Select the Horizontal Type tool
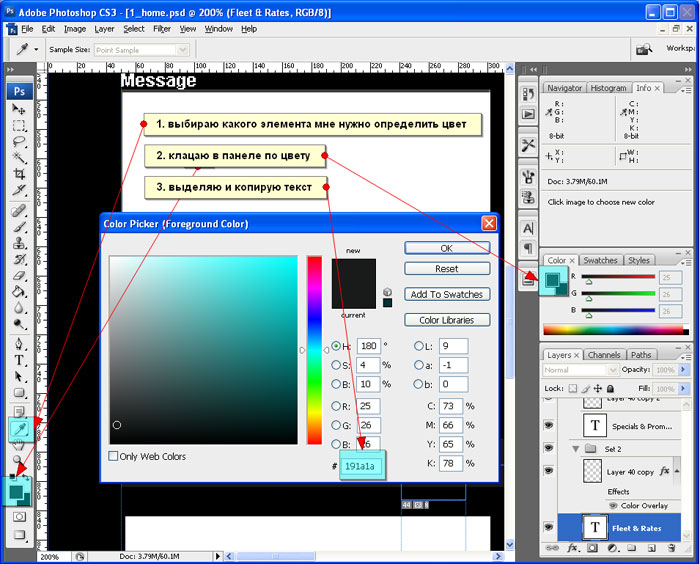 coord(19,360)
